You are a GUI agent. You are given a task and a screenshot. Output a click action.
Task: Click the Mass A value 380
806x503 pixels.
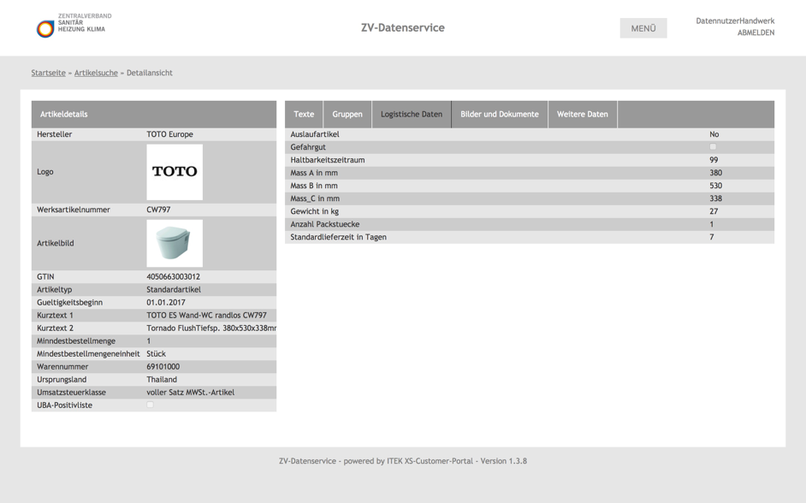(716, 173)
